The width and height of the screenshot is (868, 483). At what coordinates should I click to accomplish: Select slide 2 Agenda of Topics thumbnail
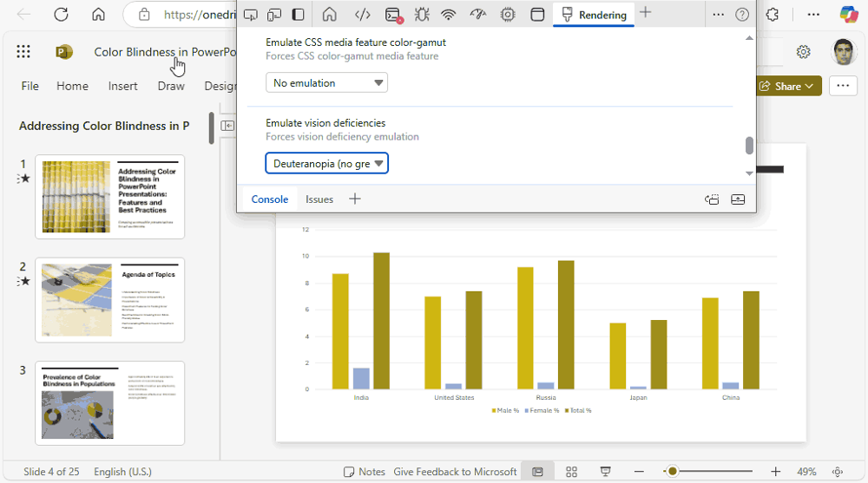(109, 300)
